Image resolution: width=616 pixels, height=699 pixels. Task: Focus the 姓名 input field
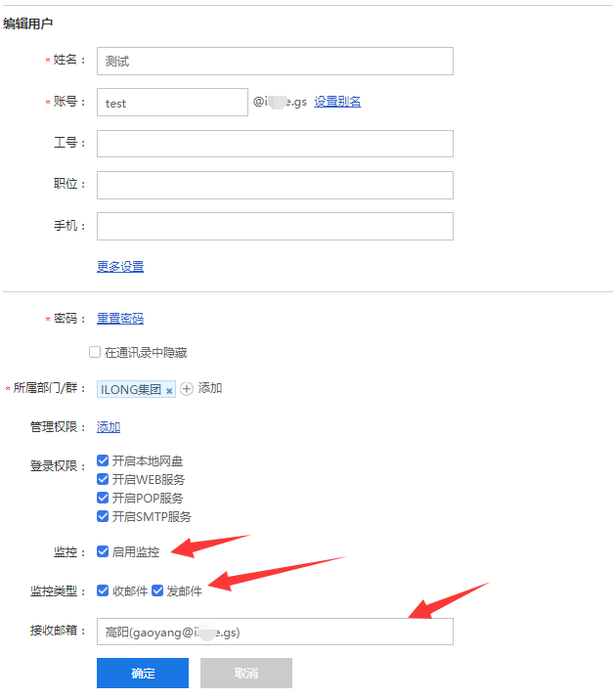(x=275, y=61)
